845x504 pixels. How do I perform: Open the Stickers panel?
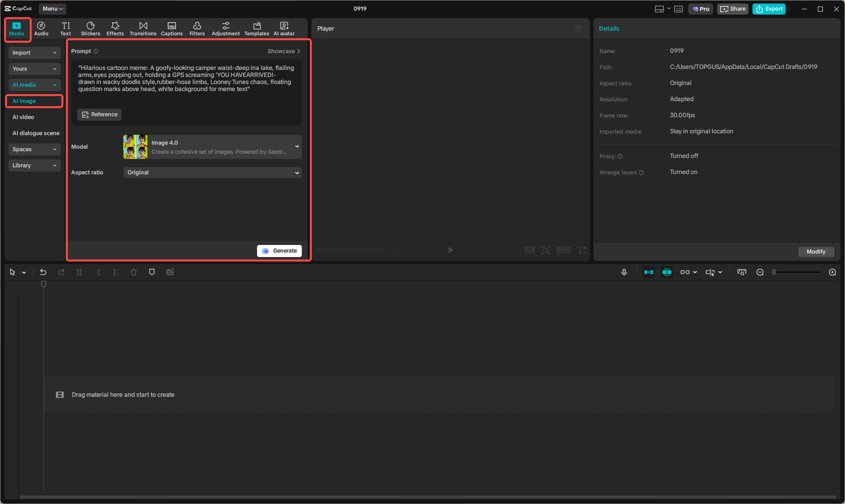(91, 28)
